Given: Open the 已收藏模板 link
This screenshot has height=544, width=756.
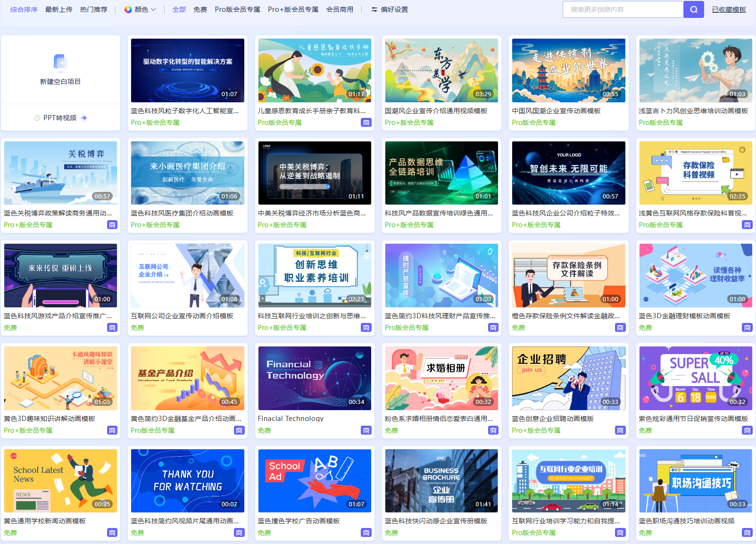Looking at the screenshot, I should click(x=729, y=9).
